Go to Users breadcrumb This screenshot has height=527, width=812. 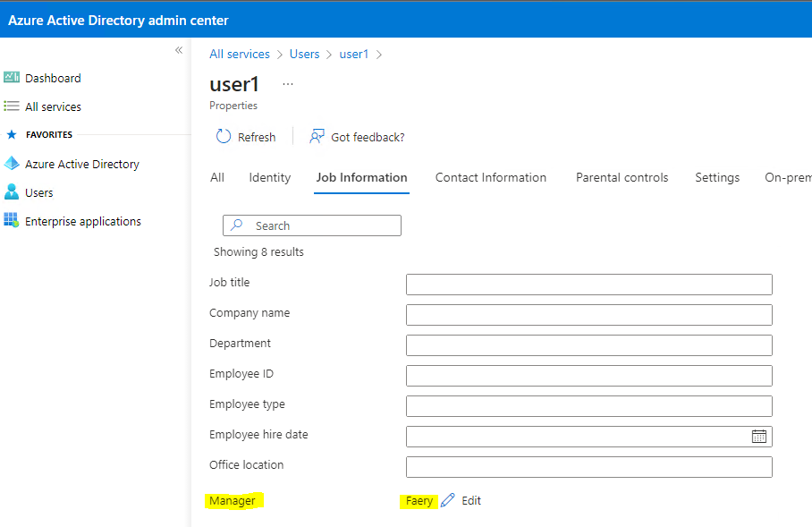(x=304, y=54)
